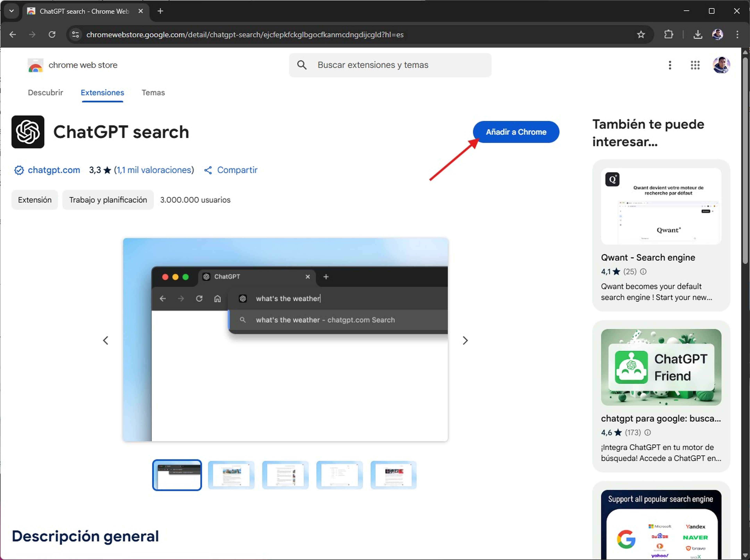Show next screenshot with right arrow
This screenshot has width=750, height=560.
[x=465, y=340]
